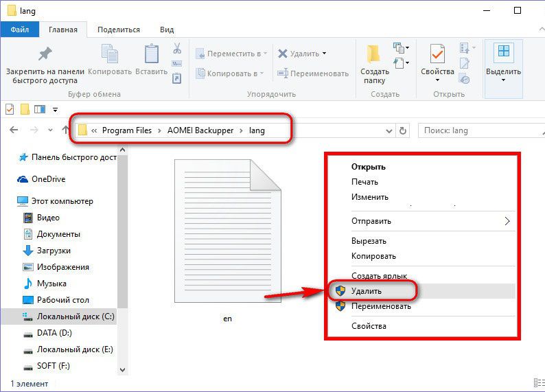
Task: Click the Create Folder icon
Action: click(373, 54)
